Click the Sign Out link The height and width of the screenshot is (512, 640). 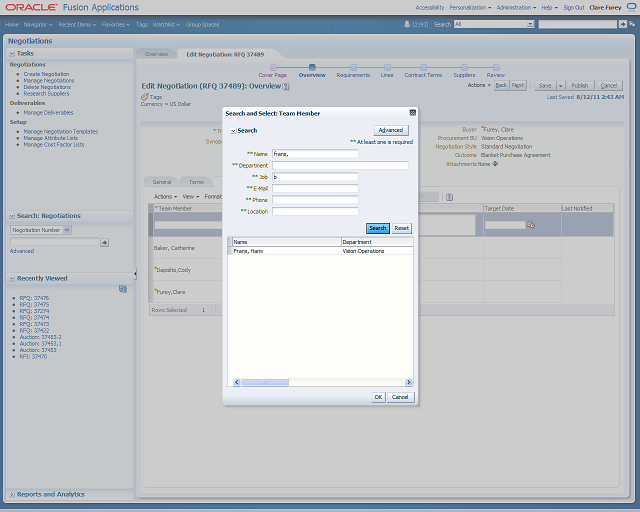(574, 7)
